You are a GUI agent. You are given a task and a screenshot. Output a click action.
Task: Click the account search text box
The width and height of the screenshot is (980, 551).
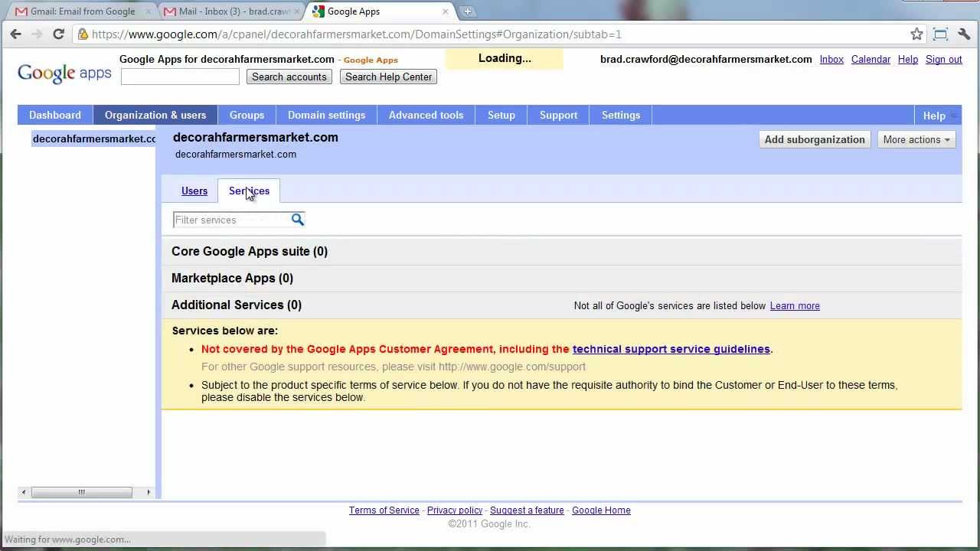tap(181, 77)
